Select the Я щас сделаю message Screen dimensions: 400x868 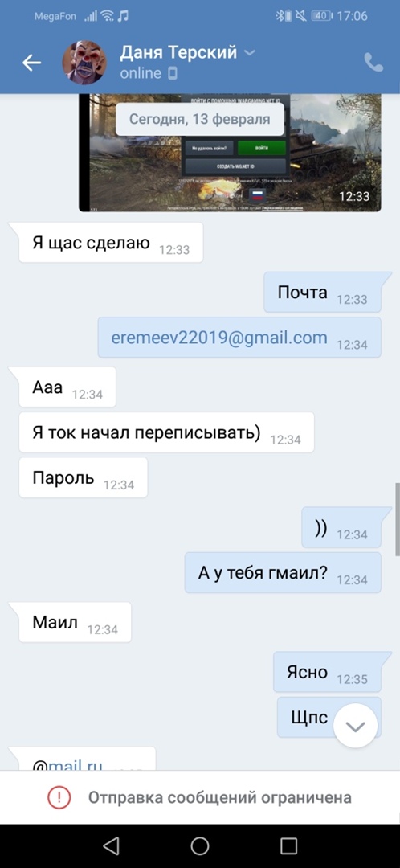pos(111,243)
